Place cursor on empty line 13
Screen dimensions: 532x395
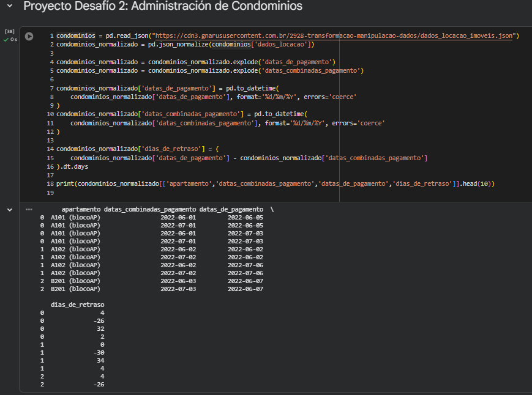[x=122, y=140]
